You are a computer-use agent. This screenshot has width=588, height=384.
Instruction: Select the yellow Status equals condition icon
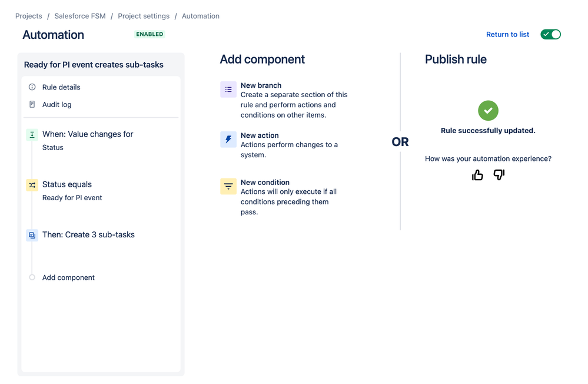pyautogui.click(x=32, y=185)
